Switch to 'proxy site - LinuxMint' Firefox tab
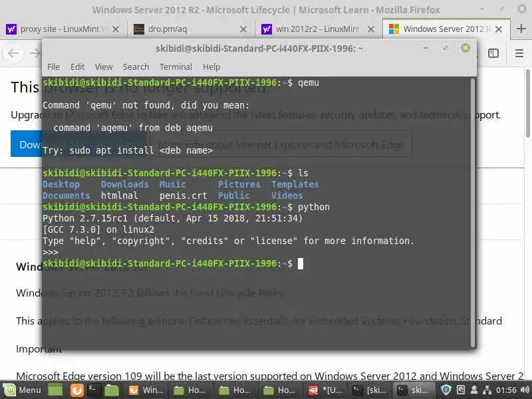 pyautogui.click(x=63, y=29)
